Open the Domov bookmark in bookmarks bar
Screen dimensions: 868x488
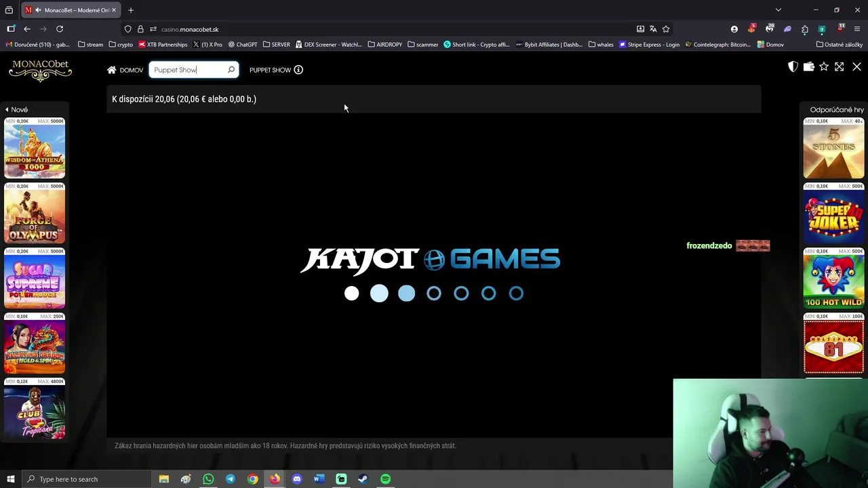[770, 45]
